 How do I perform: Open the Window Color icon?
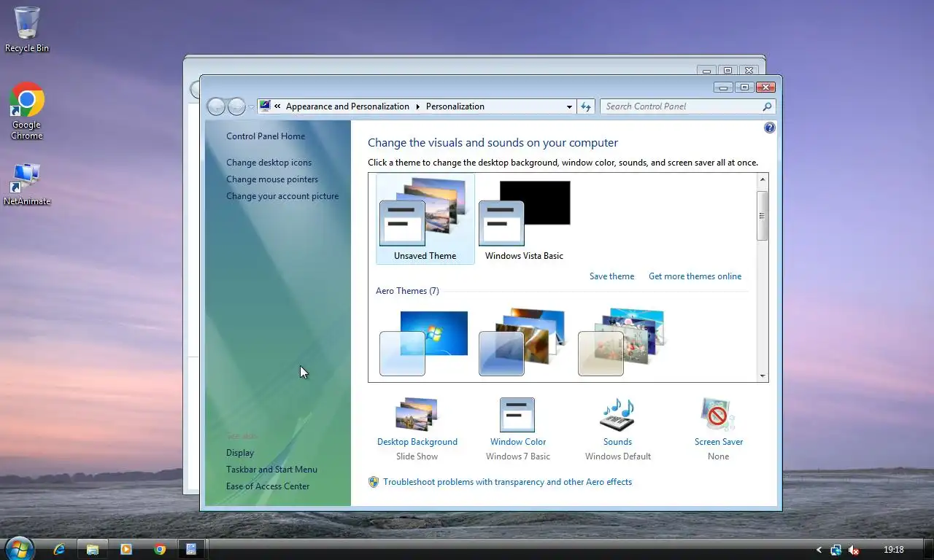click(517, 414)
